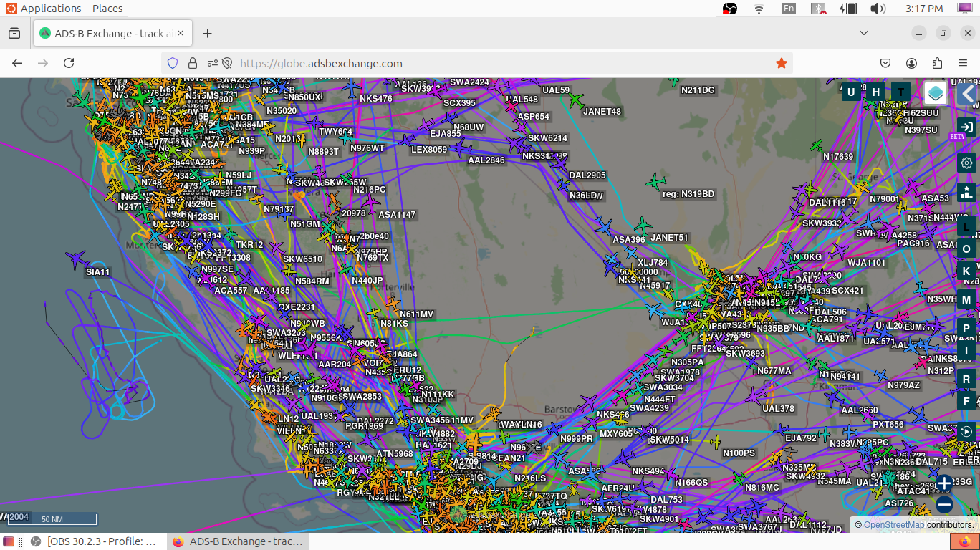Click the N100PS aircraft label

pos(739,453)
